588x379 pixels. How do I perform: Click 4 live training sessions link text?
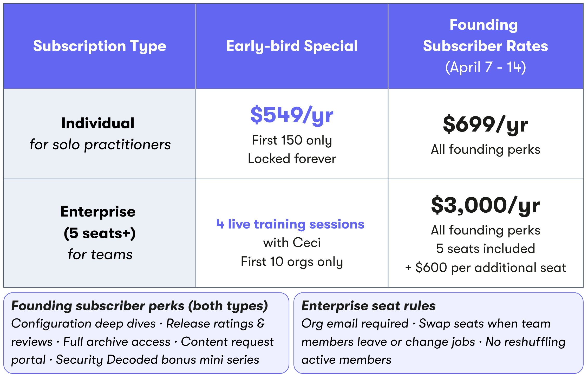[290, 224]
